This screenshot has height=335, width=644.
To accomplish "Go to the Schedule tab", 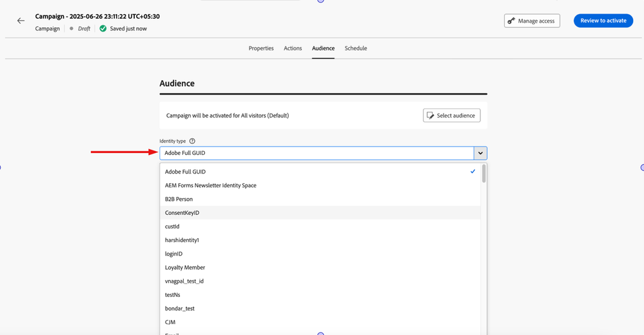I will (356, 48).
